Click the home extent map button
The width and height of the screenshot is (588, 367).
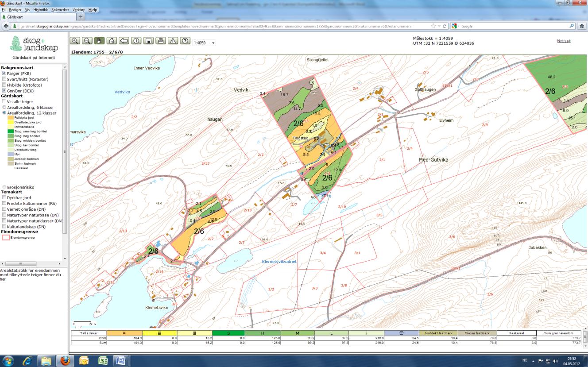click(112, 41)
